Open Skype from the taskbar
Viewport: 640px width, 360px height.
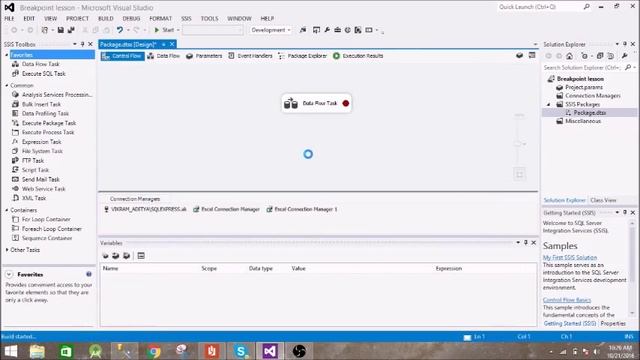point(241,351)
